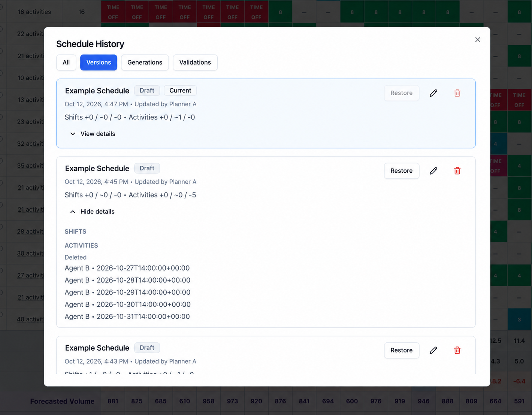The width and height of the screenshot is (532, 415).
Task: Edit the 4:45 PM version with pencil icon
Action: click(x=433, y=171)
